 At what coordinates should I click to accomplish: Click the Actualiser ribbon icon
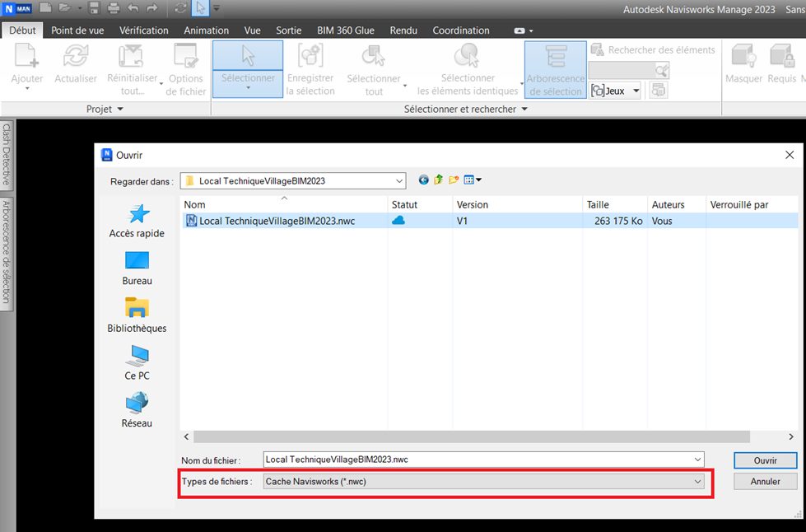coord(76,56)
